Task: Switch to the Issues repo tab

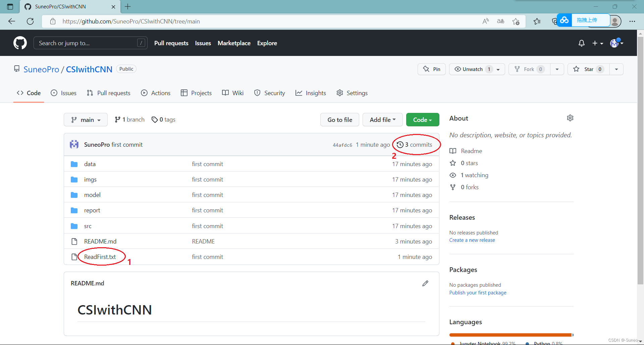Action: coord(63,93)
